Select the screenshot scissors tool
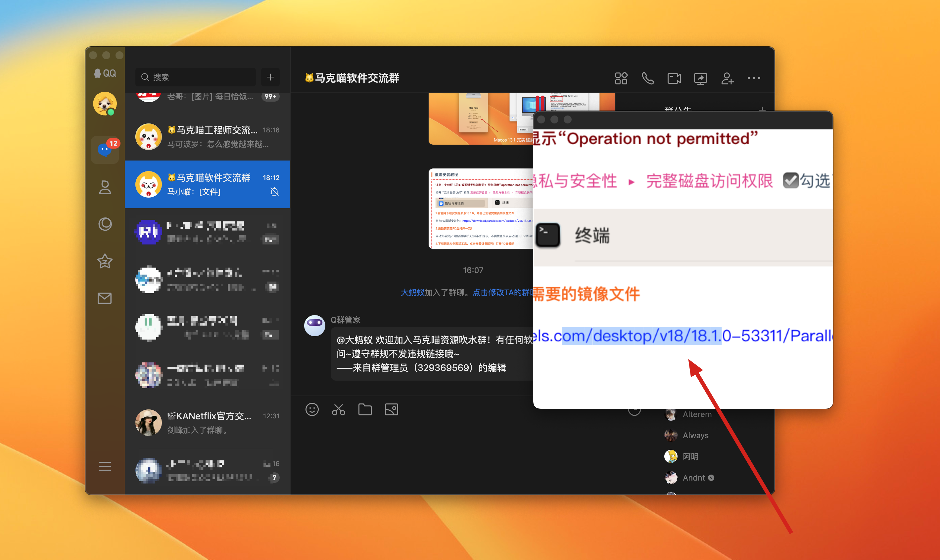This screenshot has height=560, width=940. [339, 409]
